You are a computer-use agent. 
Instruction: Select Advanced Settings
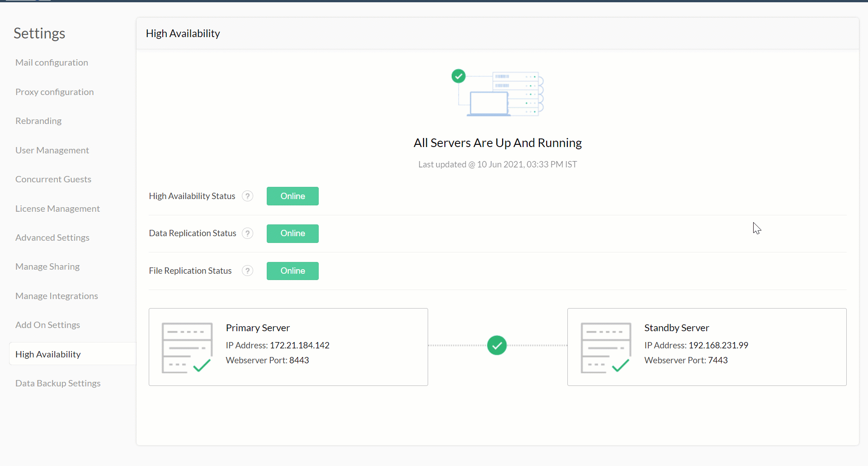(52, 237)
